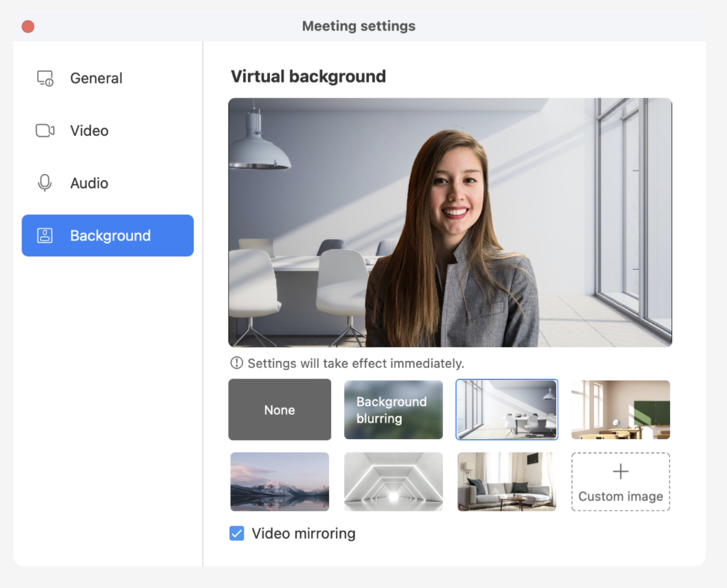Click the Audio microphone icon
Viewport: 727px width, 588px height.
click(x=45, y=183)
